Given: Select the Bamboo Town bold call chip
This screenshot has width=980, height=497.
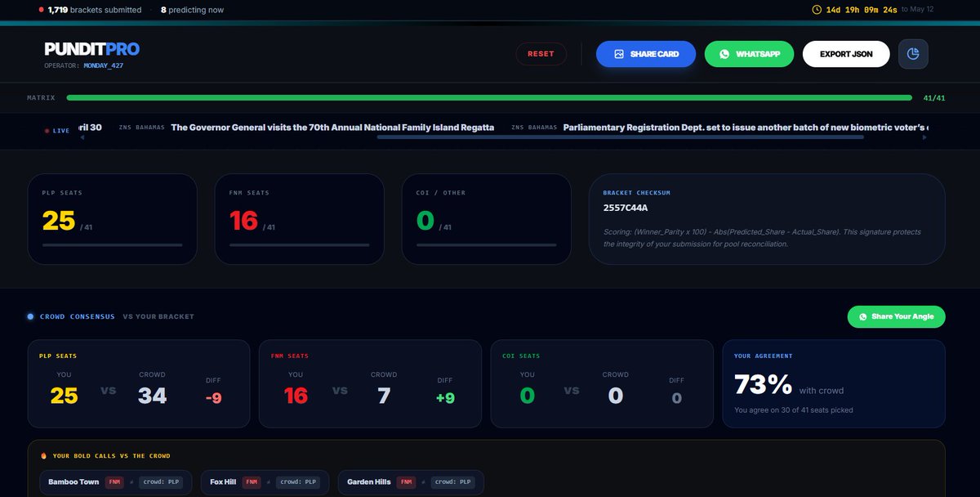Looking at the screenshot, I should [116, 482].
